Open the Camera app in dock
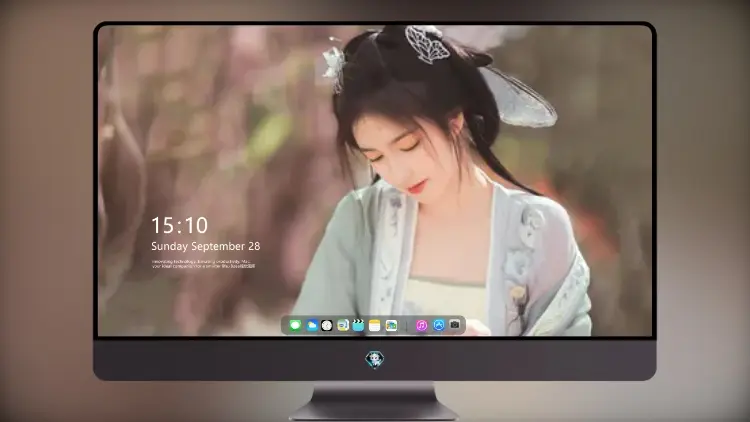750x422 pixels. pyautogui.click(x=455, y=324)
